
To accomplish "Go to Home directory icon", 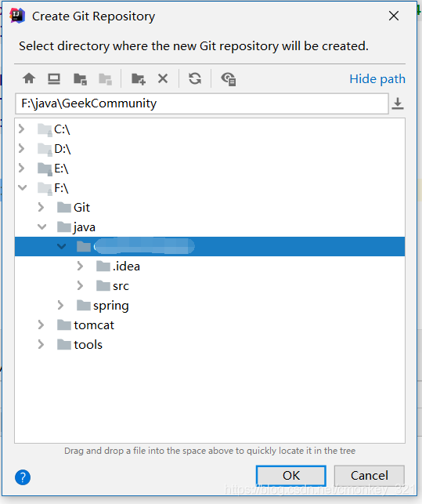I will tap(29, 78).
